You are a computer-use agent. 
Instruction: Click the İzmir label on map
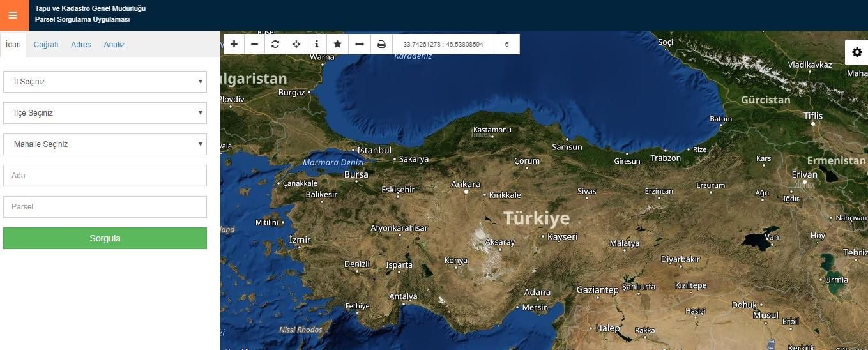coord(300,240)
